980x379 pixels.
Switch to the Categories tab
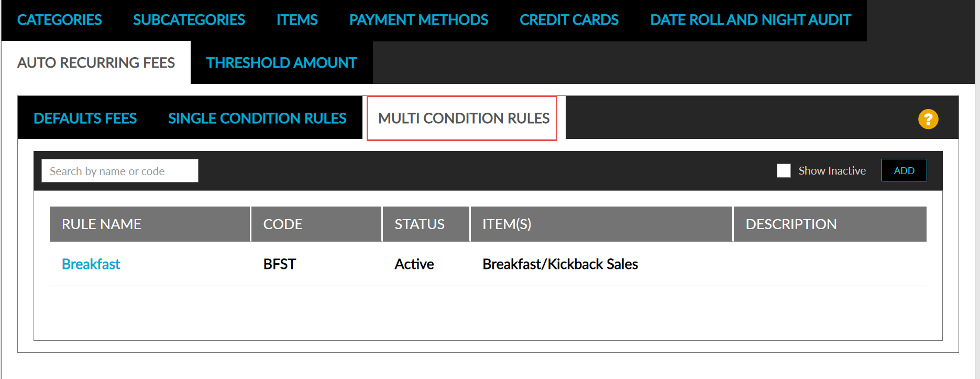click(x=60, y=20)
